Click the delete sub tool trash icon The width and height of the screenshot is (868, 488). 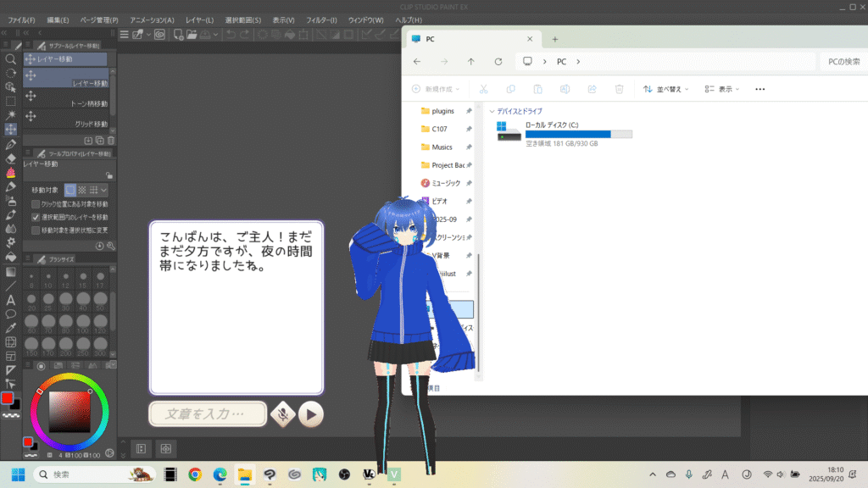tap(111, 140)
